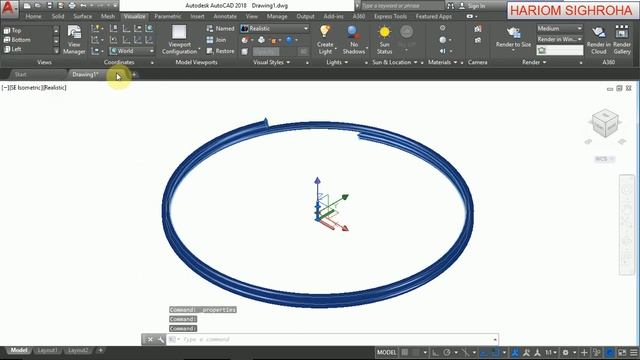Switch to the Home ribbon tab
This screenshot has height=360, width=640.
click(33, 16)
